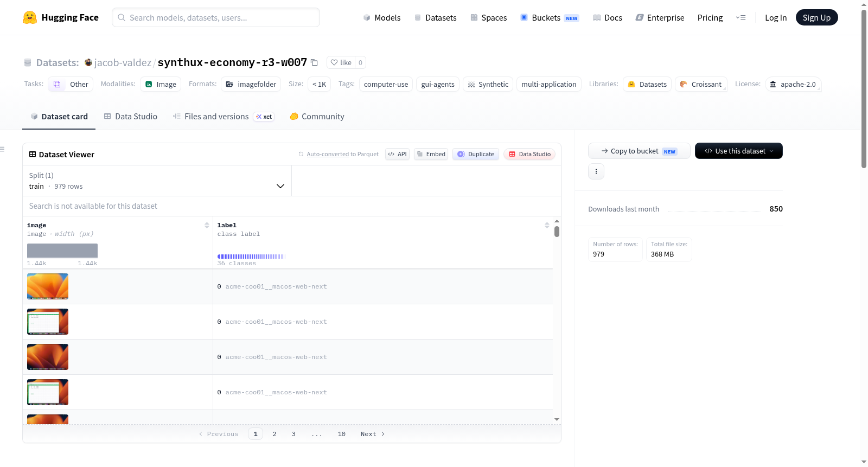Click the page vertical scrollbar
The height and width of the screenshot is (467, 868).
(864, 89)
